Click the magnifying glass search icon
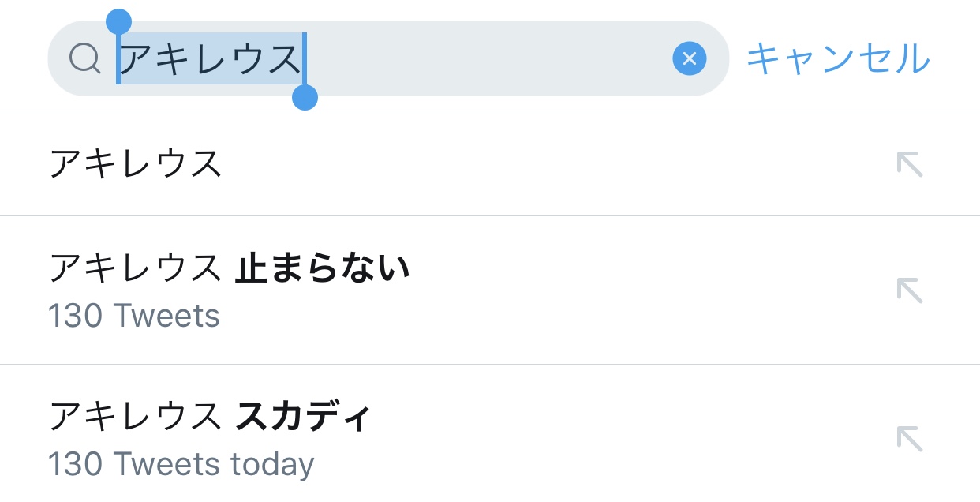 coord(84,58)
